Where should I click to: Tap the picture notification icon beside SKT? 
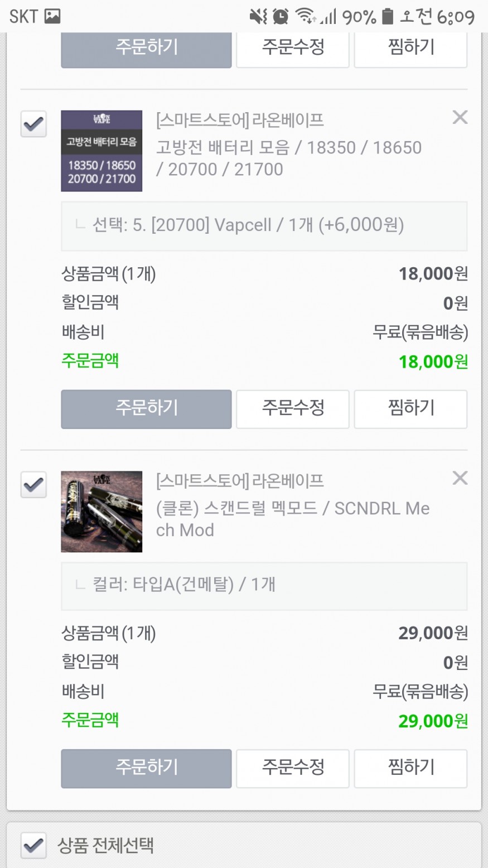pos(52,17)
